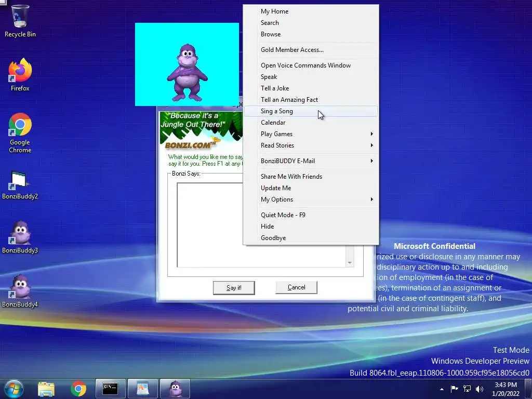
Task: Click Cancel in the speak dialog
Action: [x=296, y=287]
